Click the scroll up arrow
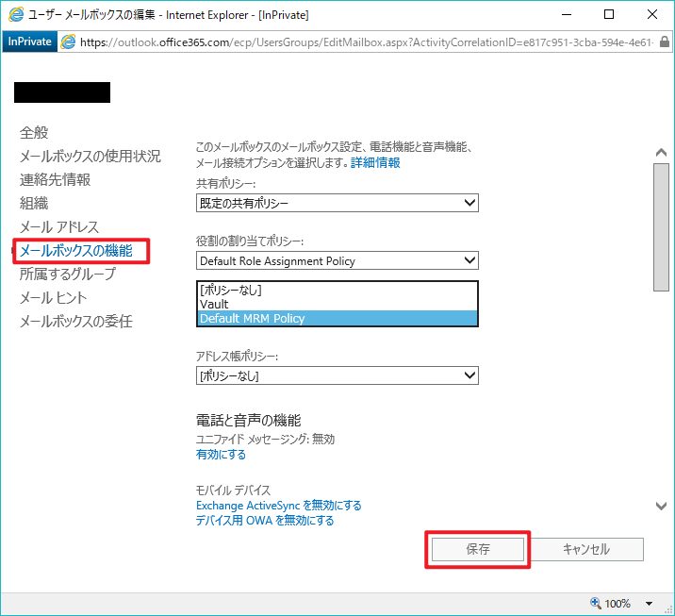675x616 pixels. (x=661, y=153)
